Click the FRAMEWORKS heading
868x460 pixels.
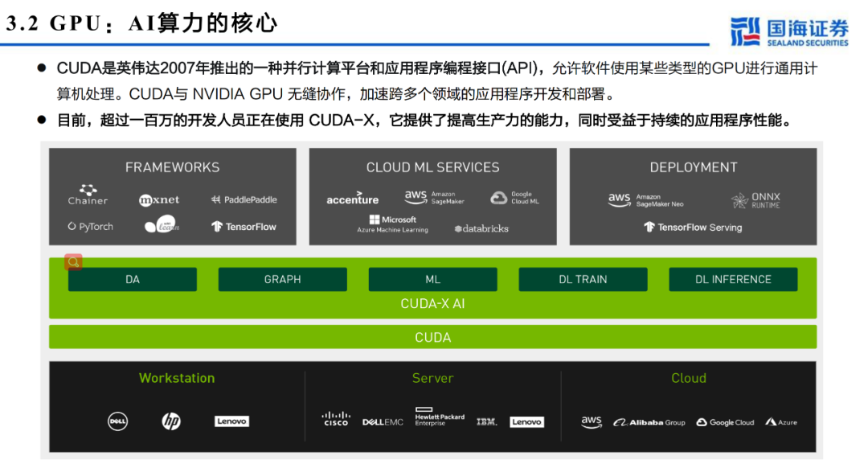point(172,167)
